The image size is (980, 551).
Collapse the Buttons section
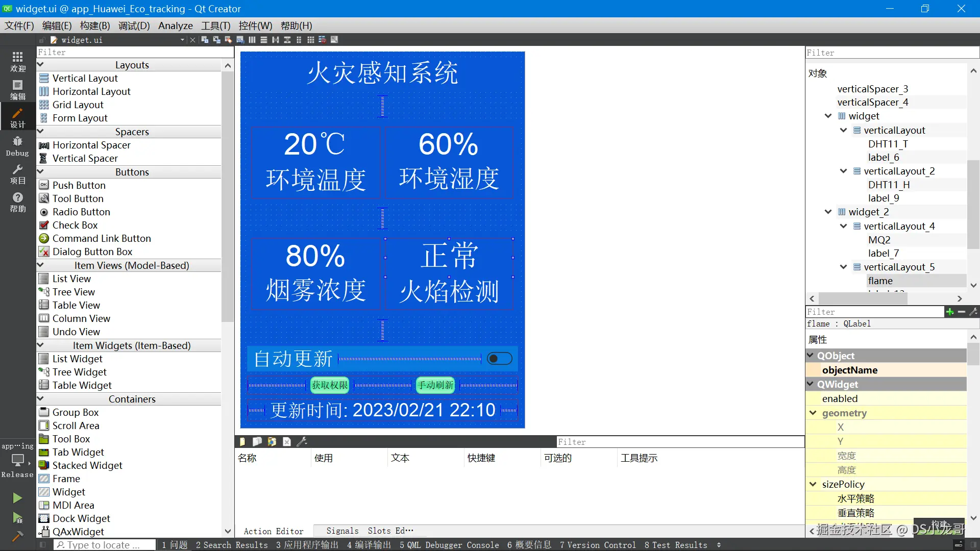pos(41,172)
